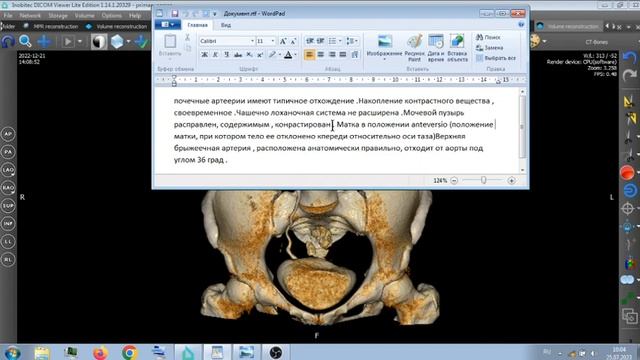
Task: Toggle strikethrough formatting
Action: pyautogui.click(x=238, y=55)
